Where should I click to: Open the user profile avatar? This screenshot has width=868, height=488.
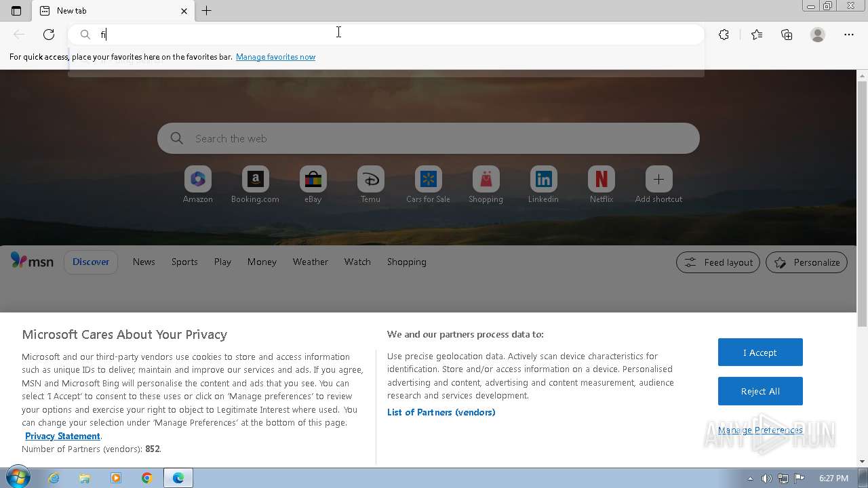(x=818, y=35)
